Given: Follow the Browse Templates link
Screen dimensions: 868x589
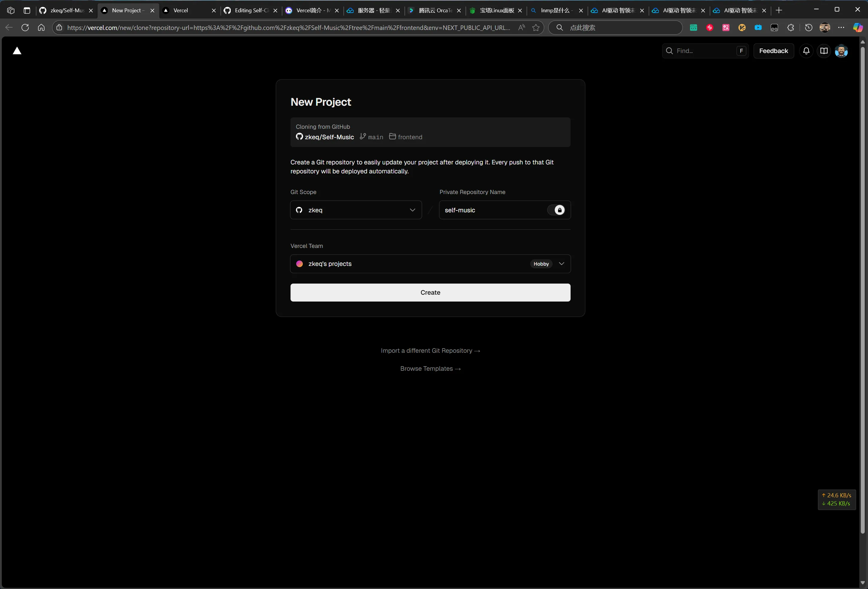Looking at the screenshot, I should coord(430,369).
